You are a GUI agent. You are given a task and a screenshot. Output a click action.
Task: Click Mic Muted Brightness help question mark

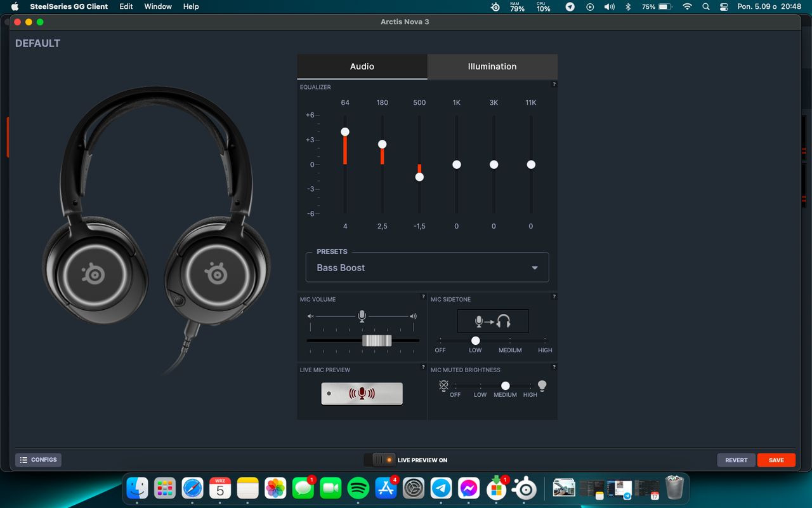pos(554,367)
